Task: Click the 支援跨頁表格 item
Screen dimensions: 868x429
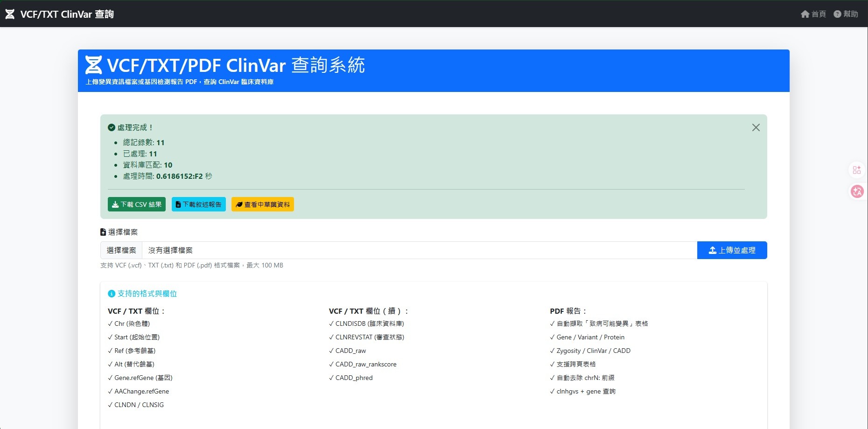Action: coord(573,364)
